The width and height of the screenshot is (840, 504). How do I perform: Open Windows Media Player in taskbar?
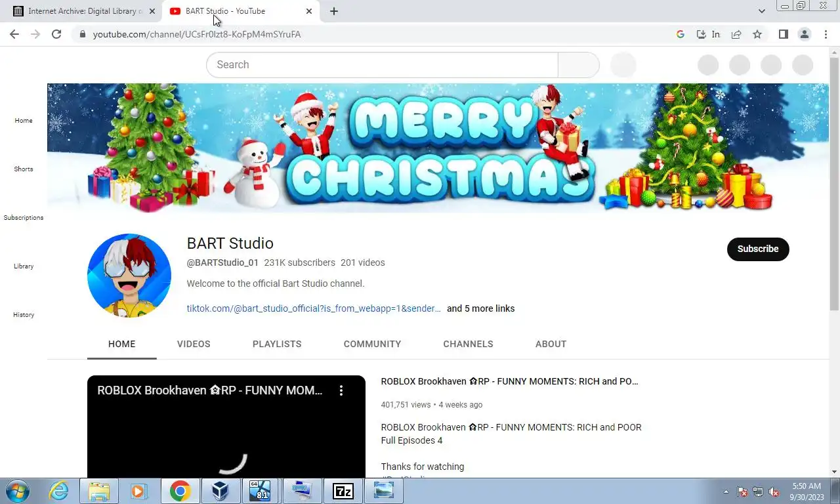(138, 491)
